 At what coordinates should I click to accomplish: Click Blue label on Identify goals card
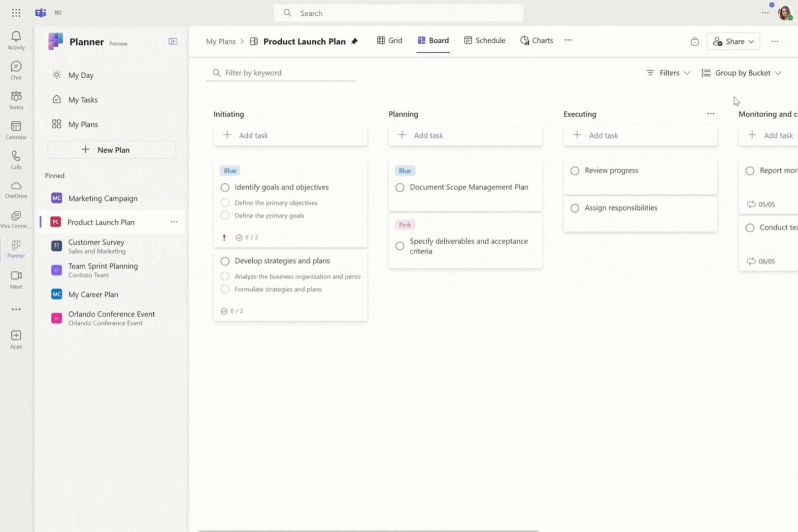[x=230, y=171]
